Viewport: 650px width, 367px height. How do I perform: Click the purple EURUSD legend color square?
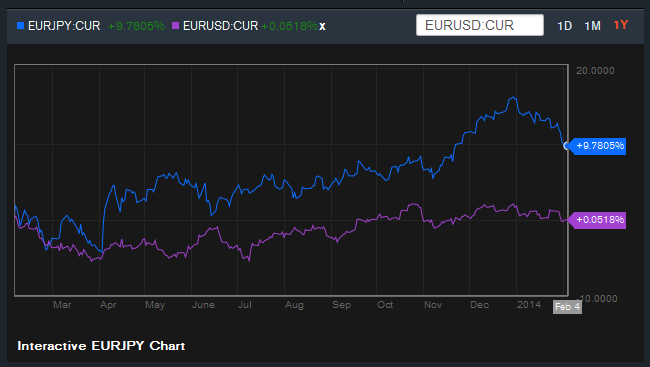click(x=175, y=26)
